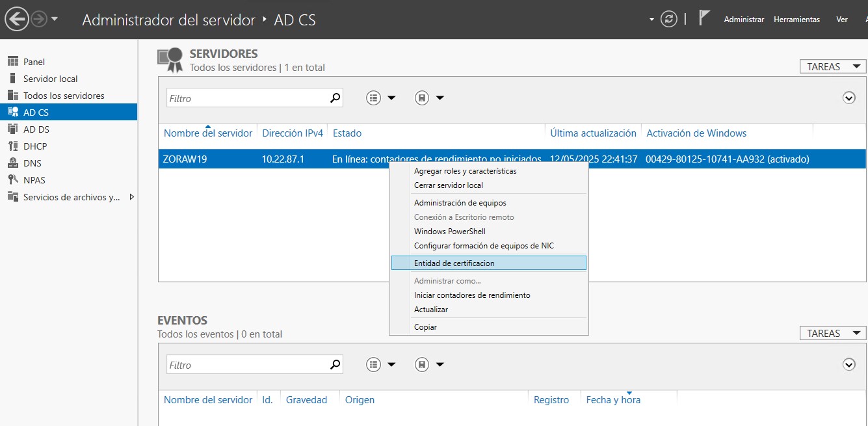The image size is (868, 426).
Task: Click the Refresh icon in the header
Action: pyautogui.click(x=669, y=20)
